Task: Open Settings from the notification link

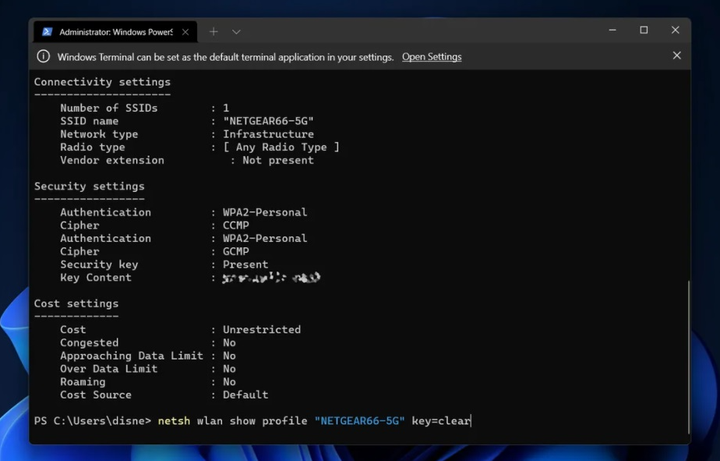Action: (x=431, y=57)
